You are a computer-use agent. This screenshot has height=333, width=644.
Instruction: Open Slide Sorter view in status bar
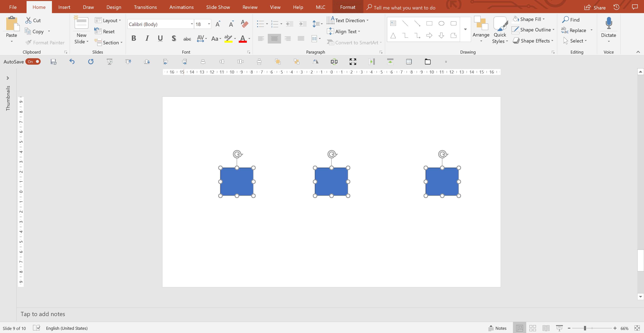click(x=533, y=328)
